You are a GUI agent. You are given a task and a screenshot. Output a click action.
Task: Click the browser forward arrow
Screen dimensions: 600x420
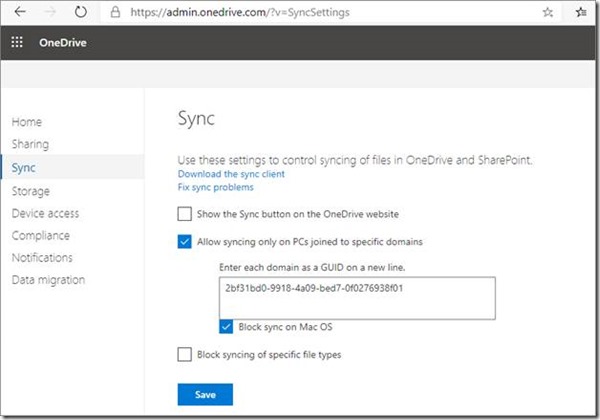click(50, 12)
